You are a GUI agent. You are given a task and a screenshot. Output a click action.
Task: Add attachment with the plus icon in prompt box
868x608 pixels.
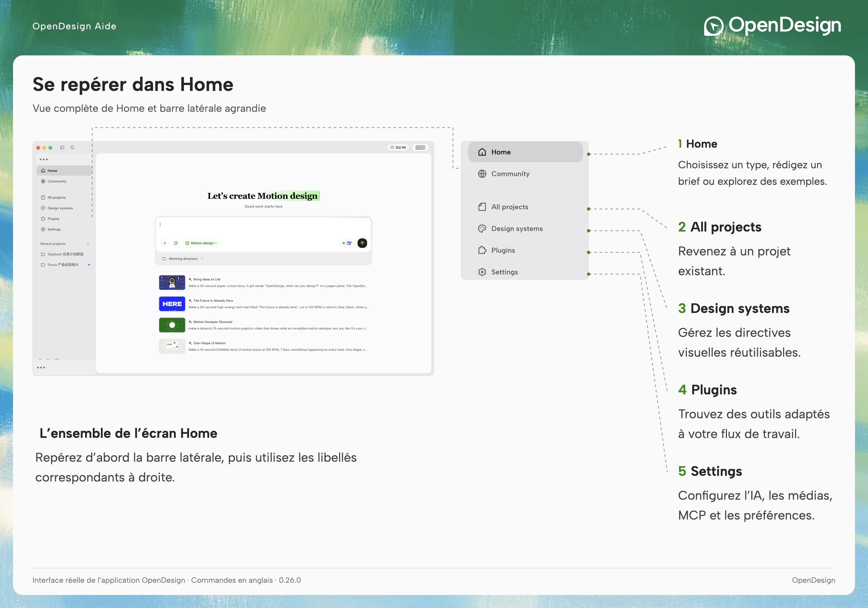click(x=165, y=243)
